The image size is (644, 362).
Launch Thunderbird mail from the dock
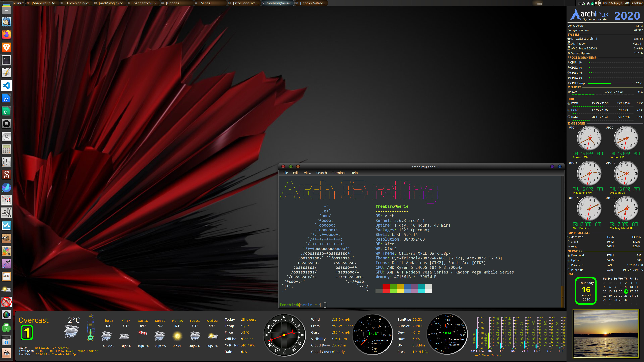[x=6, y=22]
